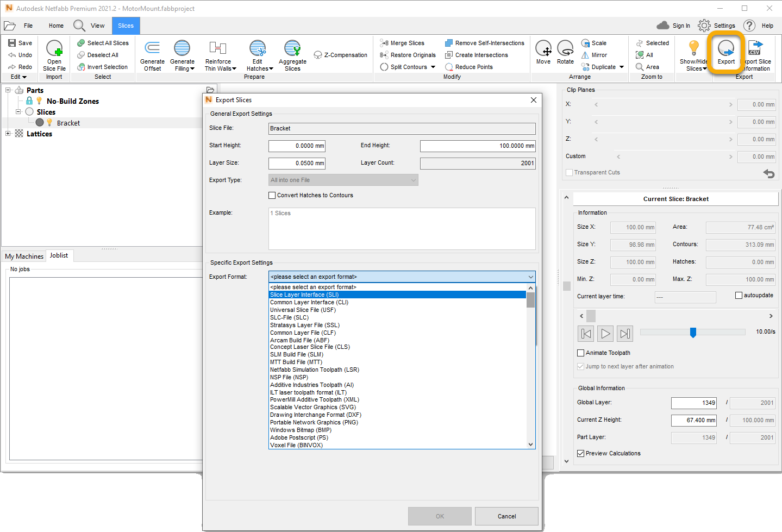Click Restore Originals
Image resolution: width=782 pixels, height=532 pixels.
pos(408,55)
